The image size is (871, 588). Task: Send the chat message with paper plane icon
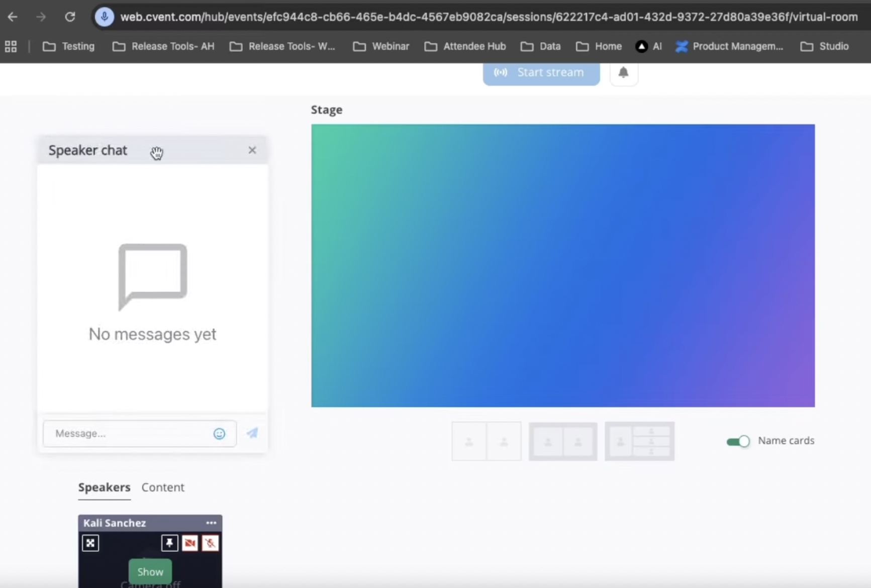tap(252, 433)
